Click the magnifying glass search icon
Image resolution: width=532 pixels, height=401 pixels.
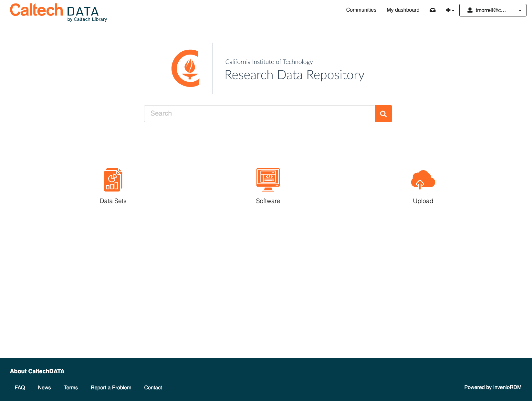click(383, 114)
